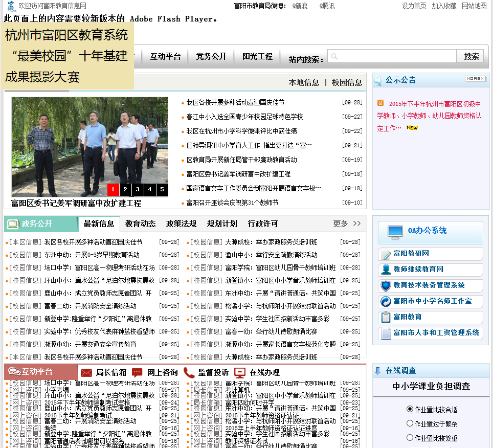Image resolution: width=493 pixels, height=448 pixels.
Task: Select the 作业量过于繁杂 radio option
Action: 410,423
